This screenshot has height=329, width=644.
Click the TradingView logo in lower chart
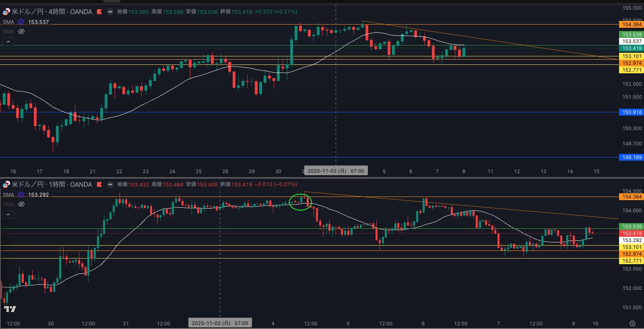pos(10,309)
